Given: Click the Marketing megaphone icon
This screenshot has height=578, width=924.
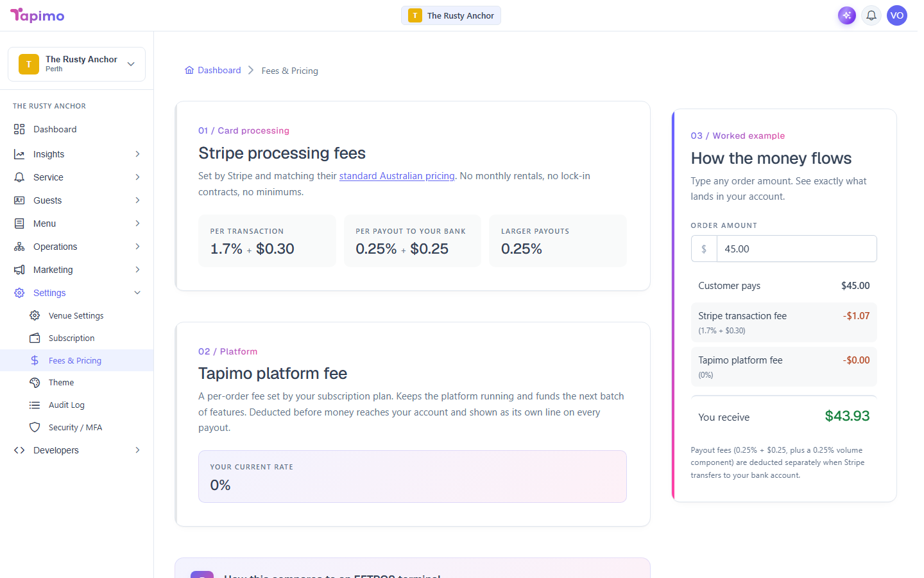Looking at the screenshot, I should (x=19, y=270).
